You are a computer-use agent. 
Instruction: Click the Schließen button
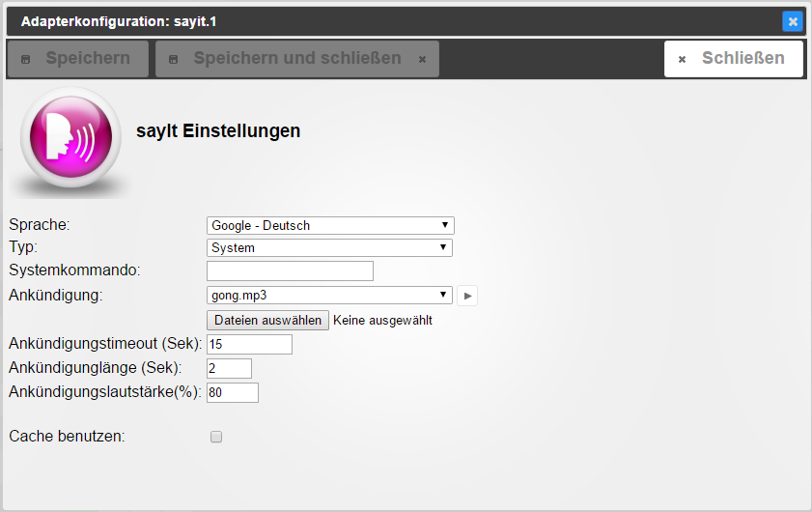733,58
